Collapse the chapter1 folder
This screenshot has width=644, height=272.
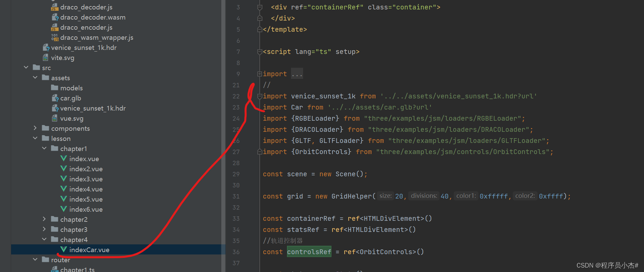click(44, 148)
